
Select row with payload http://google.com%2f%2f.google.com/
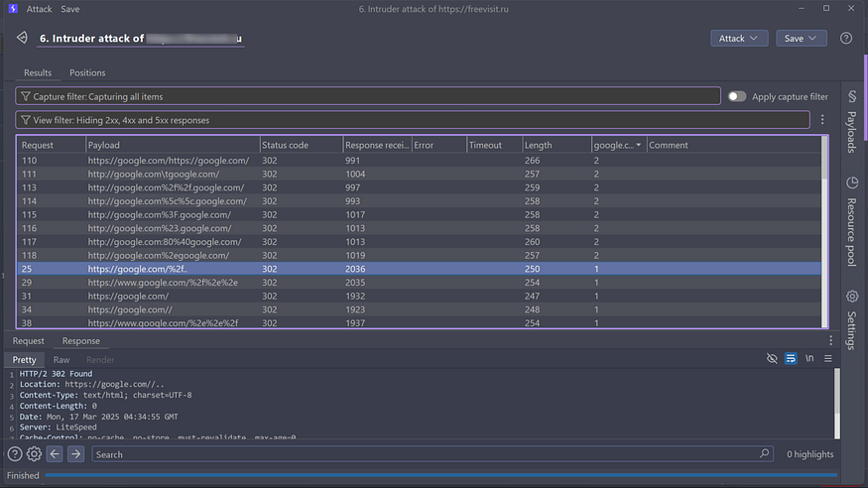(x=419, y=187)
